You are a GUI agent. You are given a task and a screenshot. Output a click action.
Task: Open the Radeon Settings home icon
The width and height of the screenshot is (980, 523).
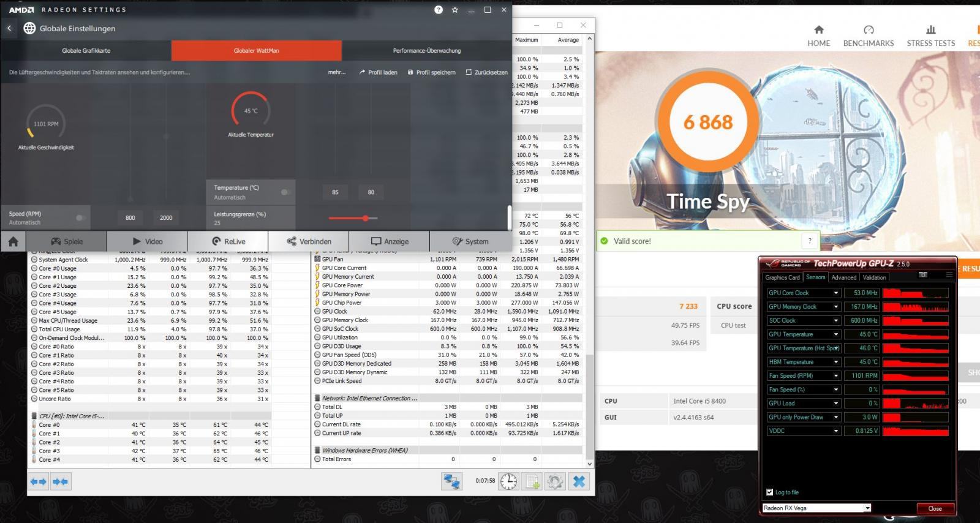point(13,241)
